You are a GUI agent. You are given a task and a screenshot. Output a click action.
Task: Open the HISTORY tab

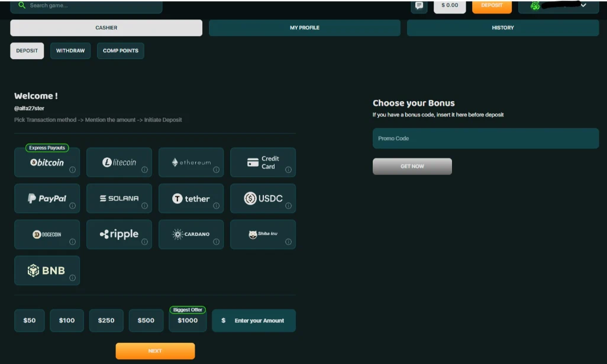pos(502,27)
